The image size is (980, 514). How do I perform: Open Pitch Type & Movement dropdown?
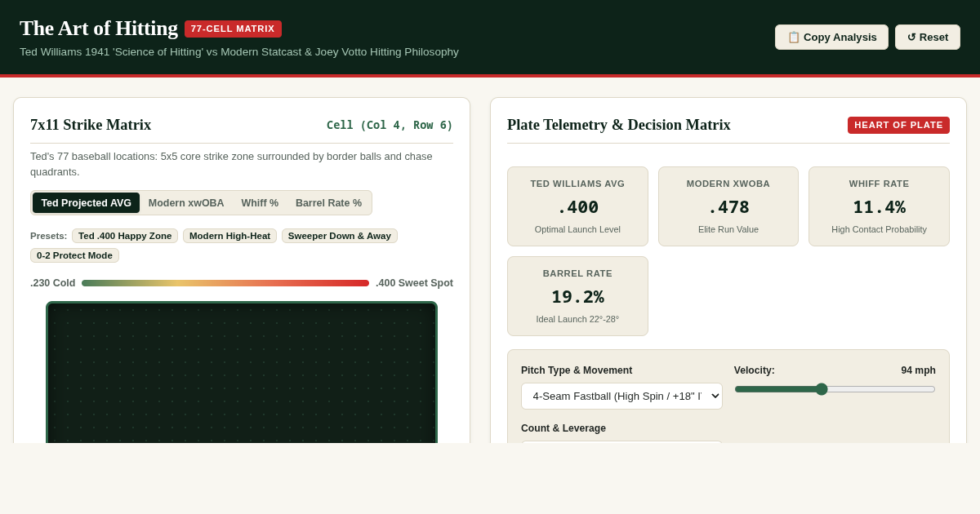[x=621, y=397]
